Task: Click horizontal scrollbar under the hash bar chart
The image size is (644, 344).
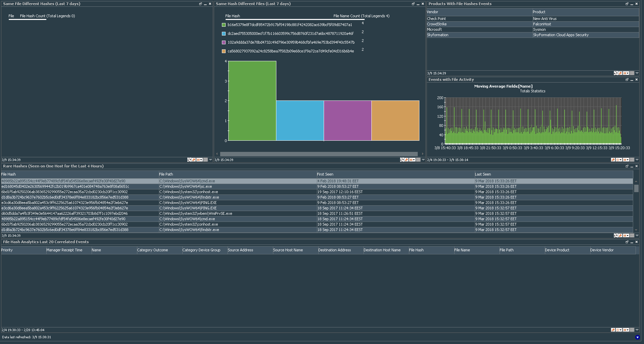Action: click(x=319, y=154)
